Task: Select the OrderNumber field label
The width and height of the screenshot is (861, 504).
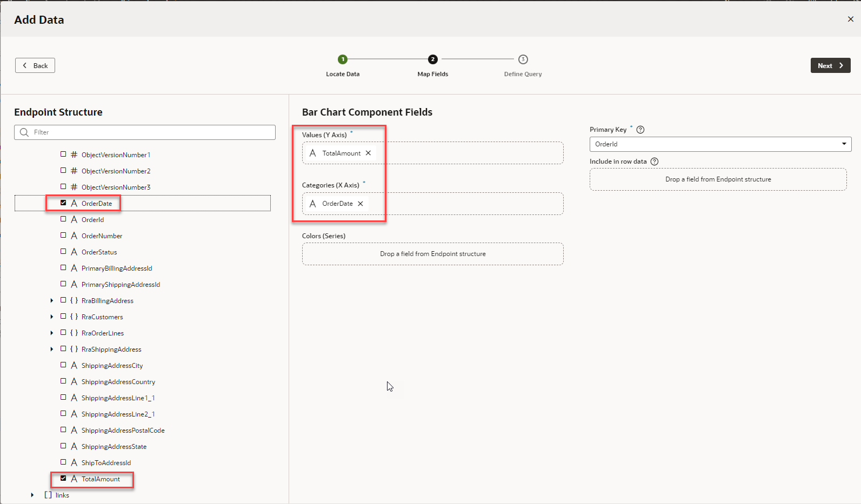Action: click(102, 236)
